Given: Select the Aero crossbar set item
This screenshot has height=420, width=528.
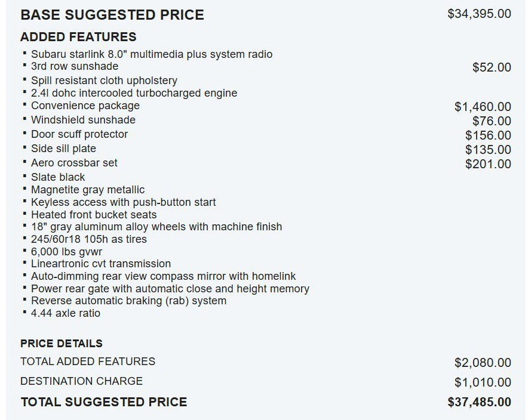Looking at the screenshot, I should point(74,163).
